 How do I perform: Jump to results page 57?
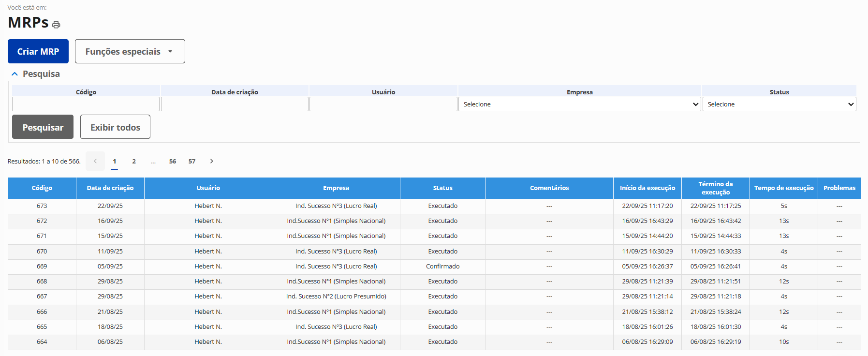click(192, 161)
